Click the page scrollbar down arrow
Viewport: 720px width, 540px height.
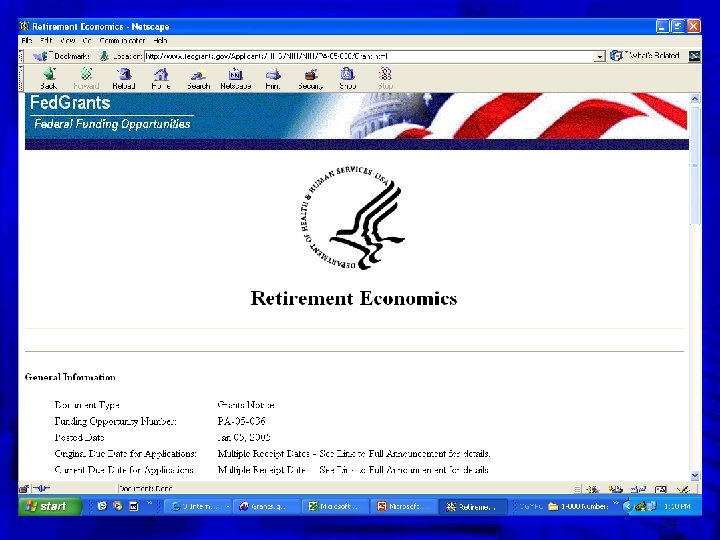pos(695,476)
